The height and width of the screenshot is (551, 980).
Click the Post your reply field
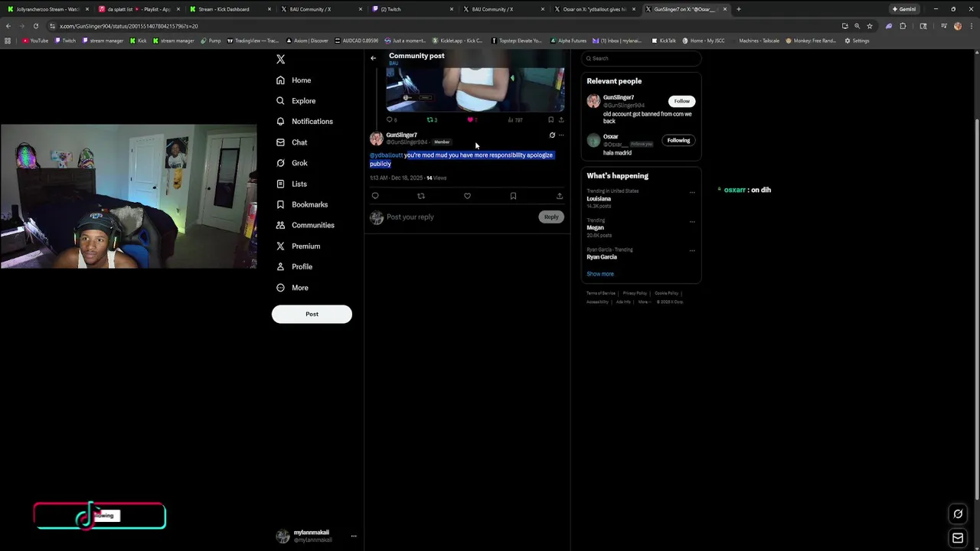pos(459,217)
